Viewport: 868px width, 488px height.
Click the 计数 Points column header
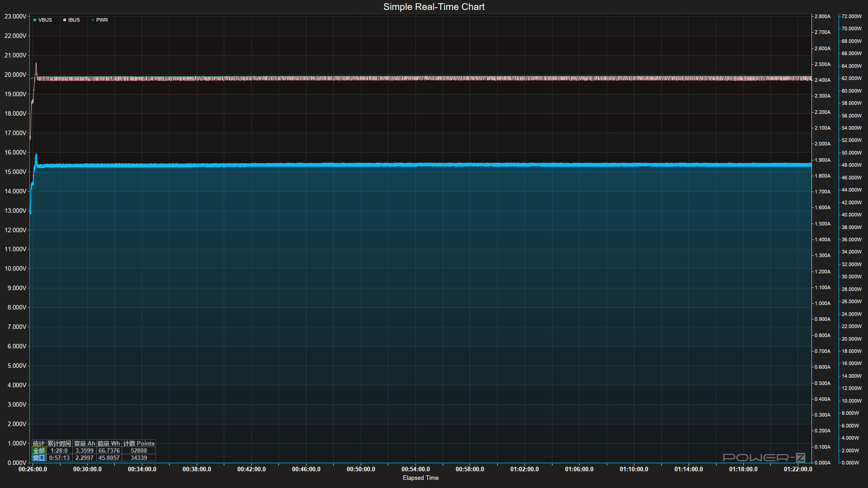click(139, 443)
